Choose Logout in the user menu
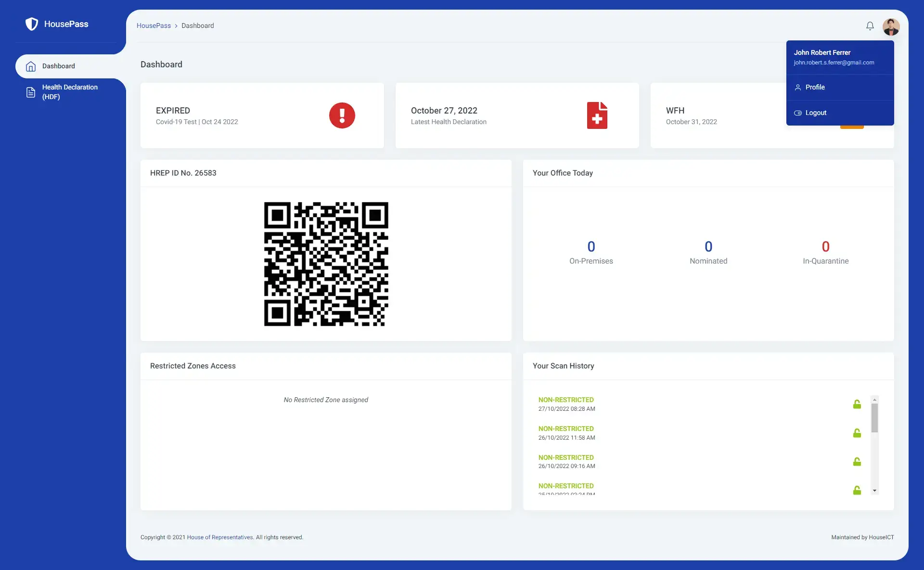The image size is (924, 570). click(816, 113)
